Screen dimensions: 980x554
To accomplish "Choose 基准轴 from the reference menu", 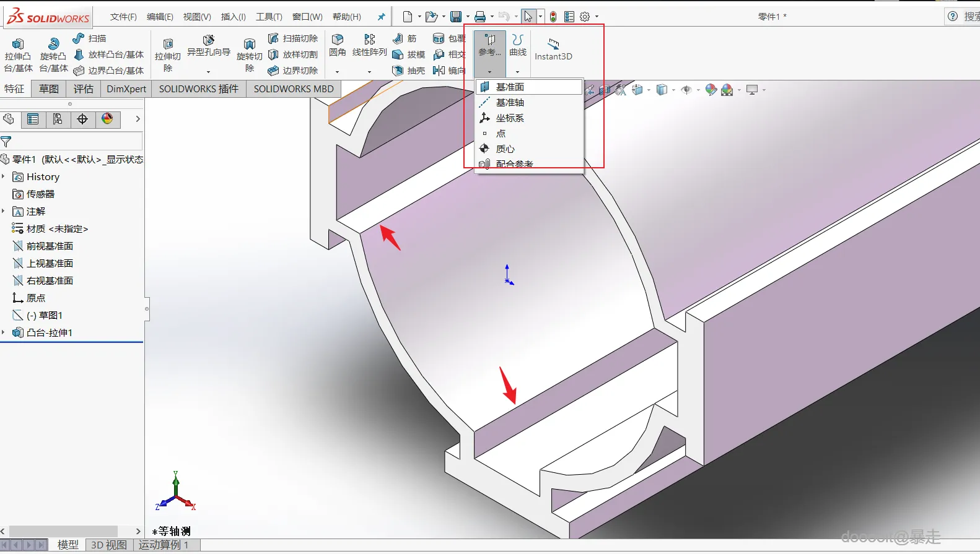I will pyautogui.click(x=530, y=103).
